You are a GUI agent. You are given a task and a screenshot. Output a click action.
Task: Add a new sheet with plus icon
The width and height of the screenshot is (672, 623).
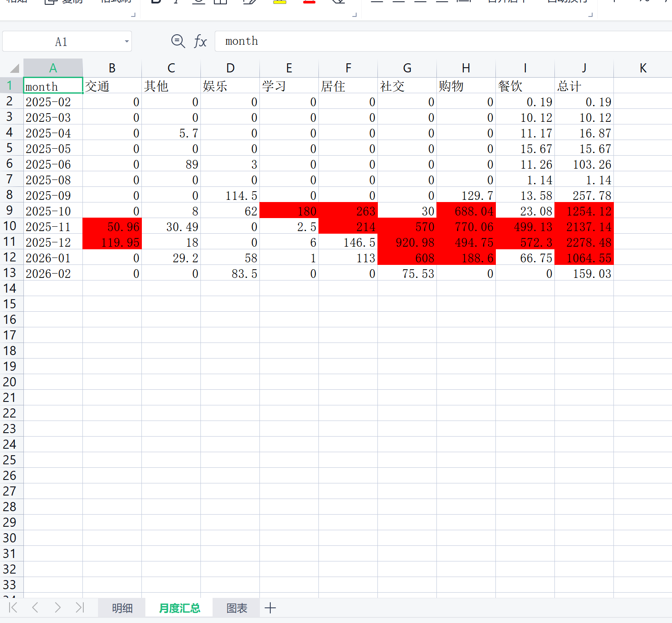click(x=270, y=608)
